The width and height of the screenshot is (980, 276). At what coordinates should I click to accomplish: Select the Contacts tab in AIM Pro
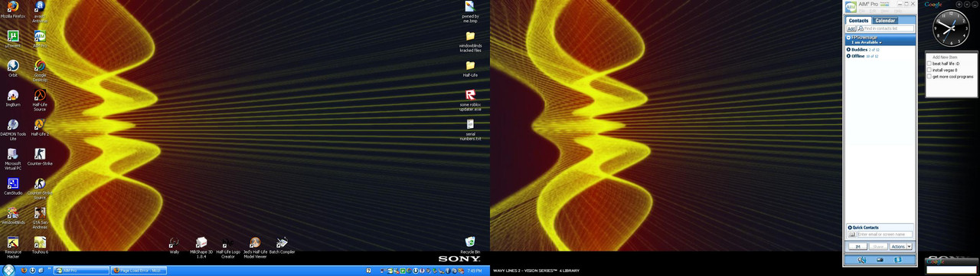click(x=858, y=21)
